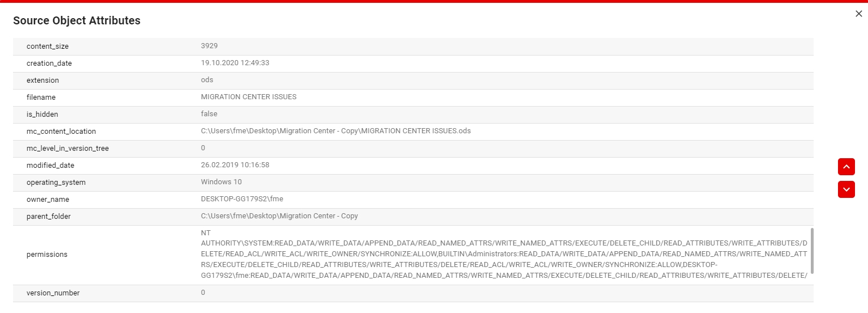Click the modified_date attribute label

50,166
